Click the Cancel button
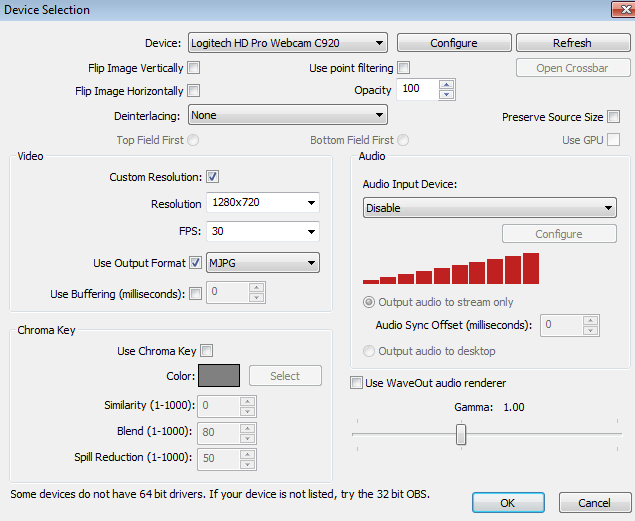 594,503
